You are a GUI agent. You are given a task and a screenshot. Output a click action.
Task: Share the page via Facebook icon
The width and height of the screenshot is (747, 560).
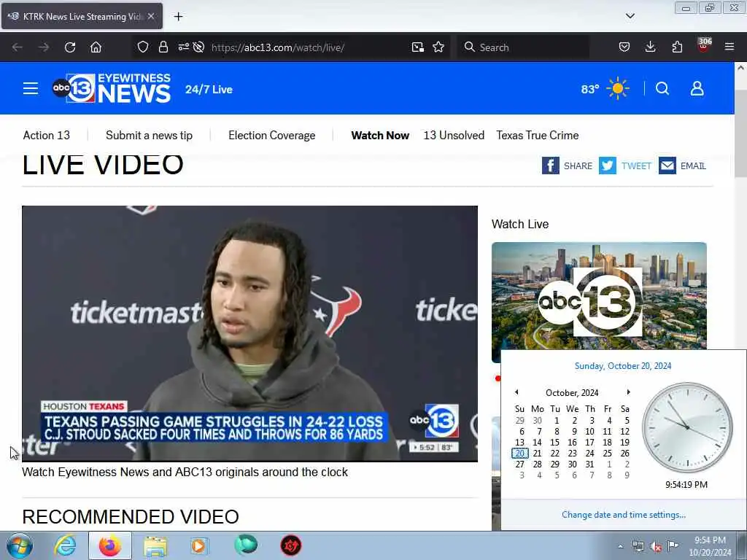click(550, 166)
